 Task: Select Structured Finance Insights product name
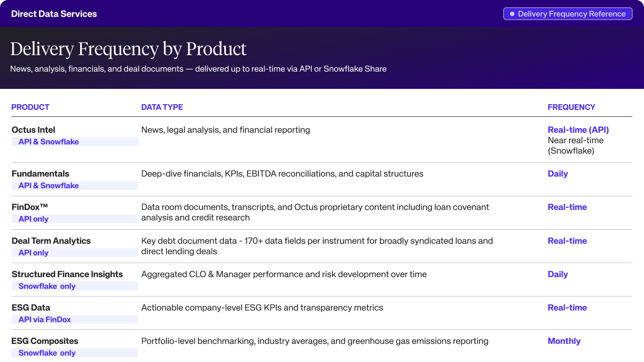[x=67, y=274]
